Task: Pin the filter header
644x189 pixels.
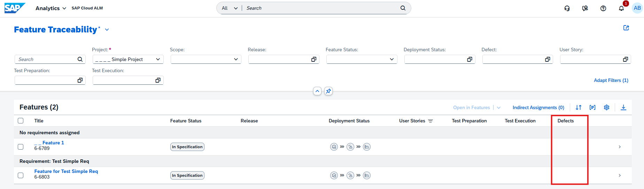Action: (328, 91)
